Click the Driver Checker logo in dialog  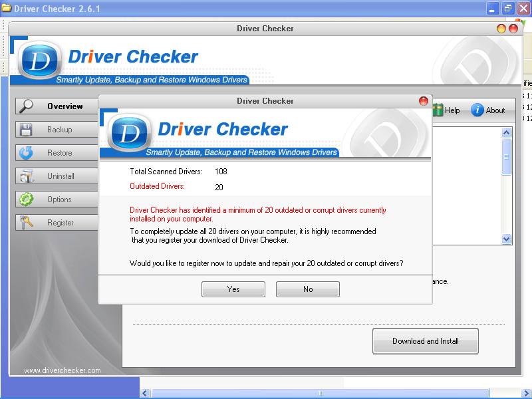pos(129,132)
